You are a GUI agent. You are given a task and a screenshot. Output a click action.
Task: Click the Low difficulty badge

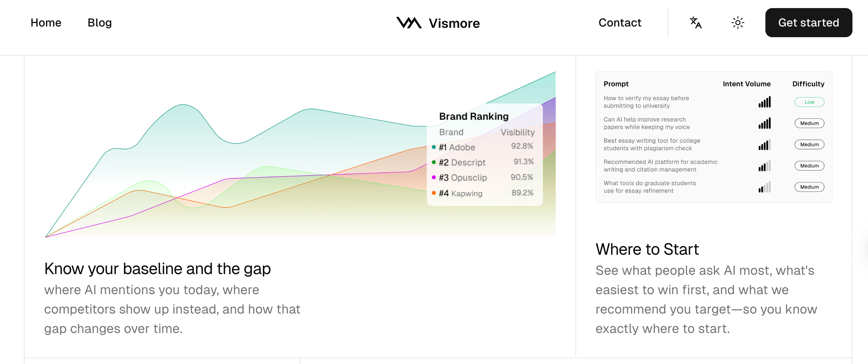[x=809, y=102]
